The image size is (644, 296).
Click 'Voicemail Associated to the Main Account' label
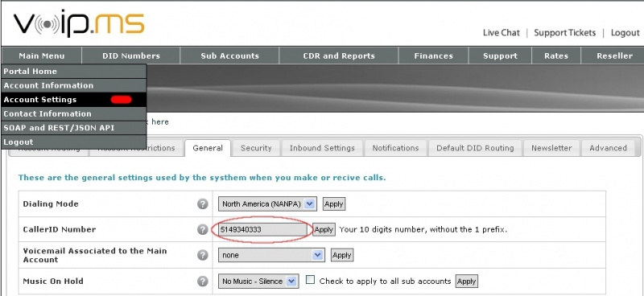(x=95, y=255)
